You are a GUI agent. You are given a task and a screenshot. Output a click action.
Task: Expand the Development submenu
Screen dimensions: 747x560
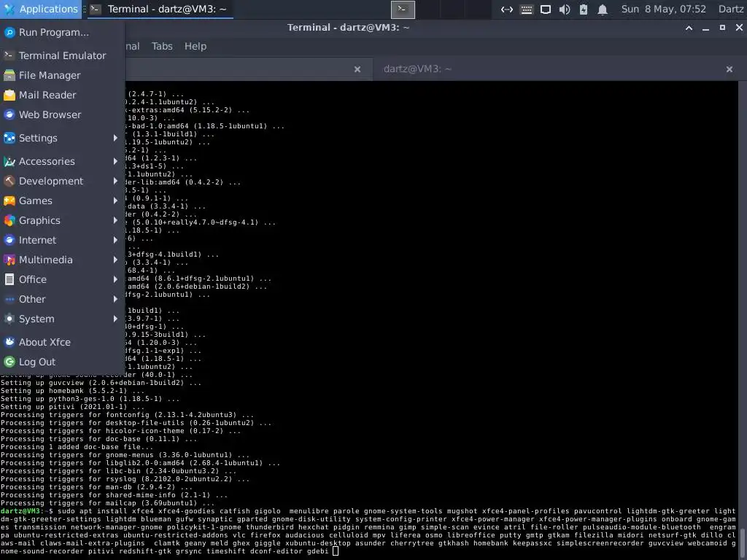63,181
